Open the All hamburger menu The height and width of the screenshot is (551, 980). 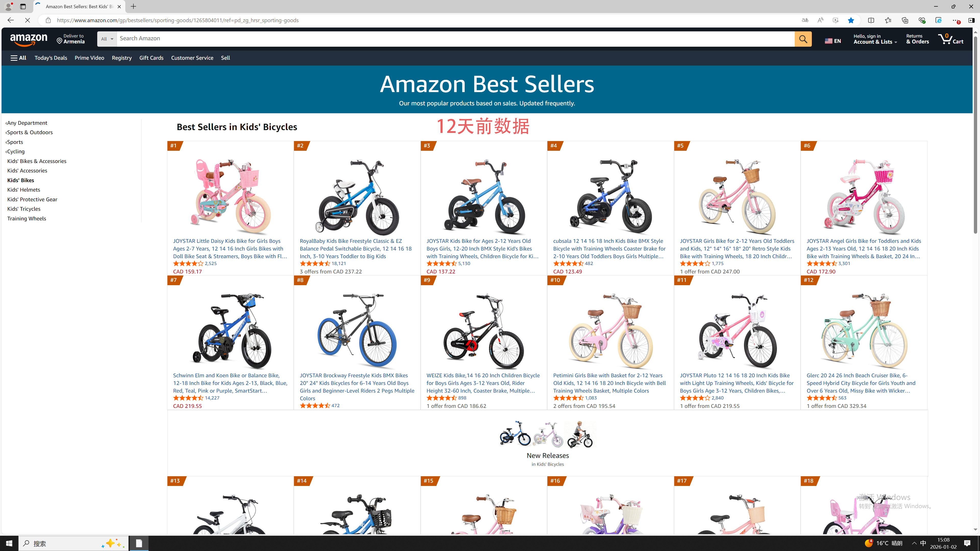(18, 58)
